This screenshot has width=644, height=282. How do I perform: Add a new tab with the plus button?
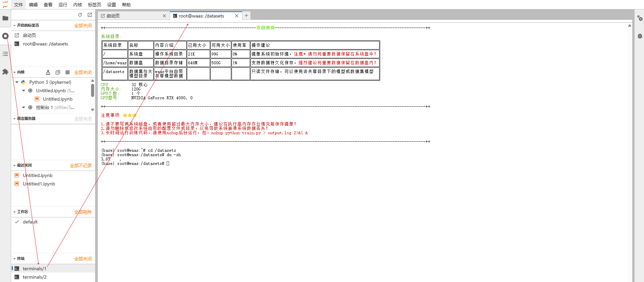tap(246, 15)
